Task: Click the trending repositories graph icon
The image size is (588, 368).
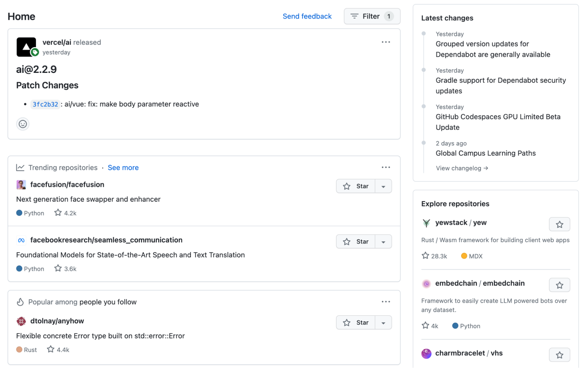Action: tap(20, 167)
